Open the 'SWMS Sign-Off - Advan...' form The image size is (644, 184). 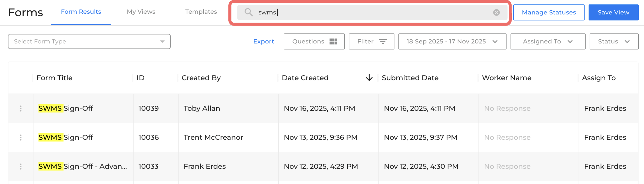[x=83, y=166]
